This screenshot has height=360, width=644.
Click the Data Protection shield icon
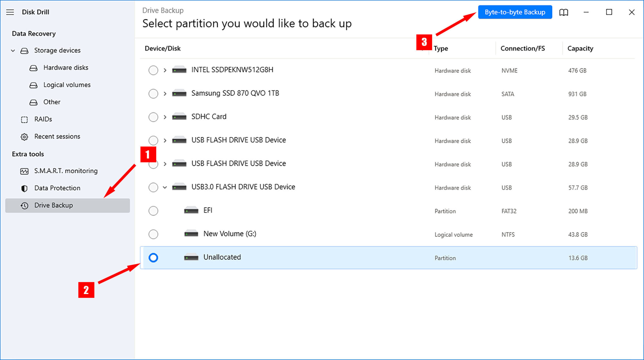(24, 188)
